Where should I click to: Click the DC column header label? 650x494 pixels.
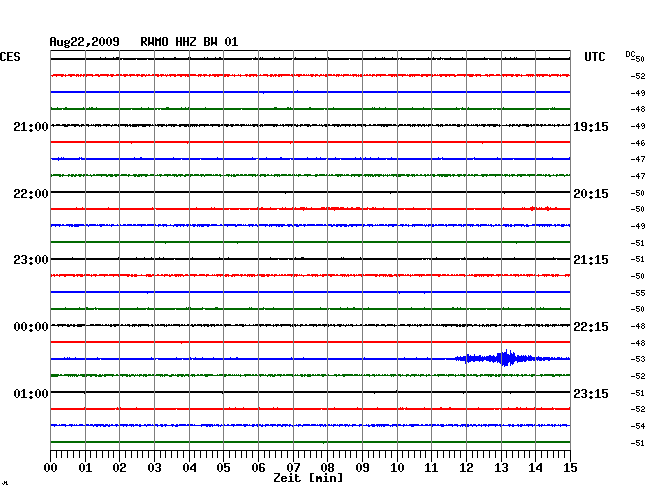click(630, 54)
